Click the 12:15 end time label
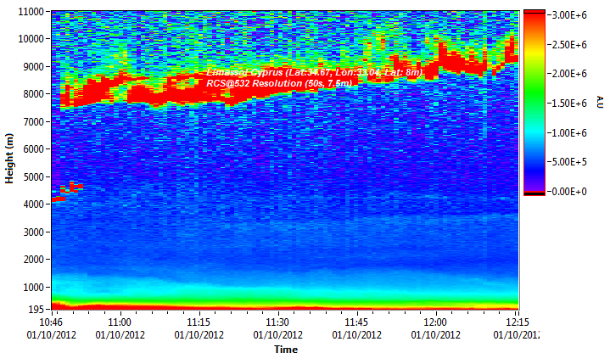610x364 pixels. click(517, 322)
